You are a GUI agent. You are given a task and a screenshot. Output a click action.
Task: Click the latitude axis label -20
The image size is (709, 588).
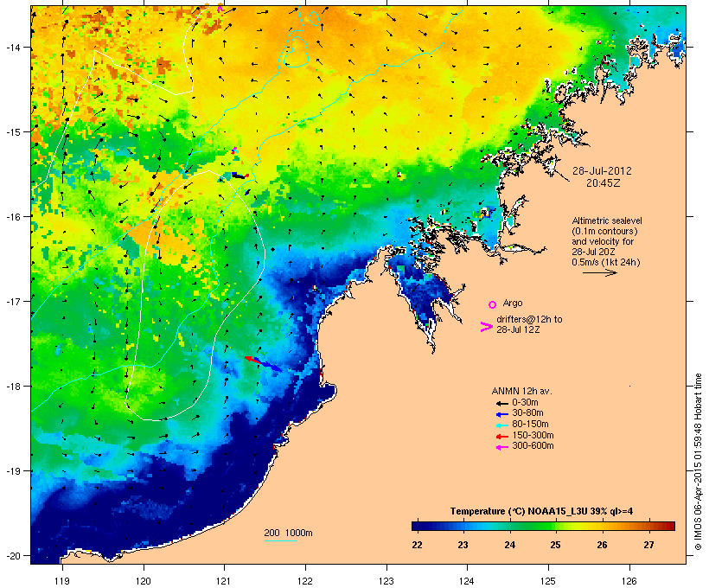click(x=12, y=556)
